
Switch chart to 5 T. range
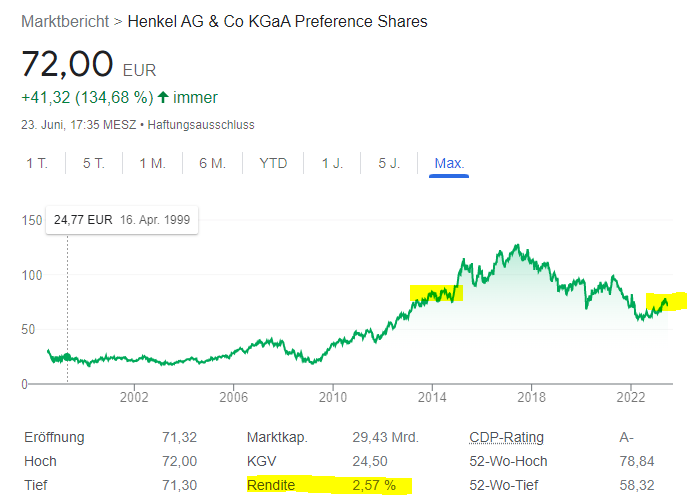point(94,163)
